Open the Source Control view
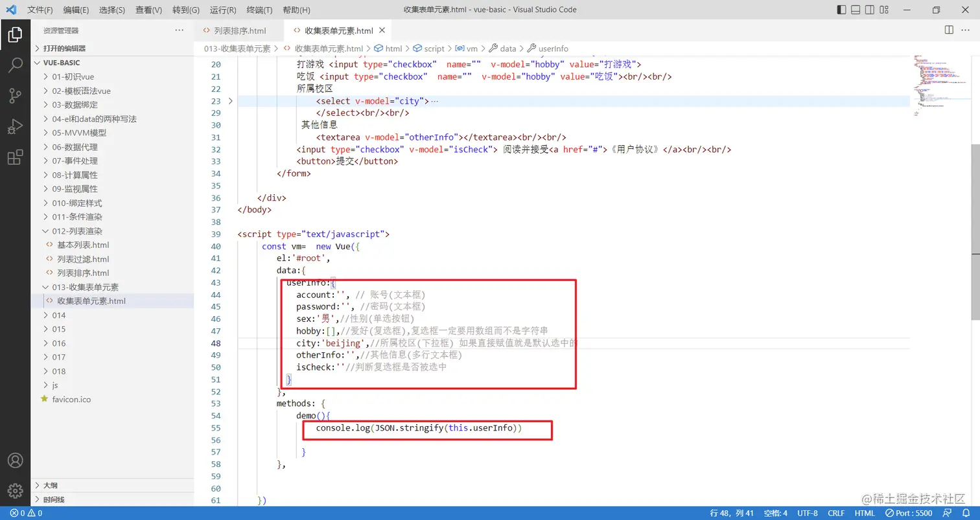Image resolution: width=980 pixels, height=520 pixels. pyautogui.click(x=15, y=96)
